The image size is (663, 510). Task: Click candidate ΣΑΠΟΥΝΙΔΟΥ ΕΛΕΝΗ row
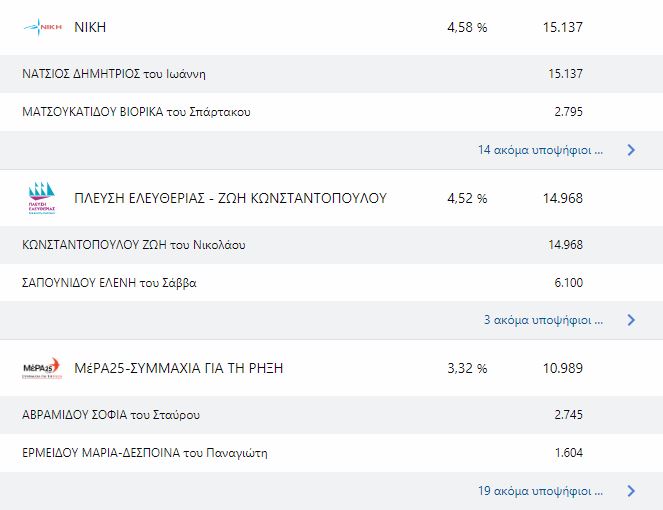332,282
